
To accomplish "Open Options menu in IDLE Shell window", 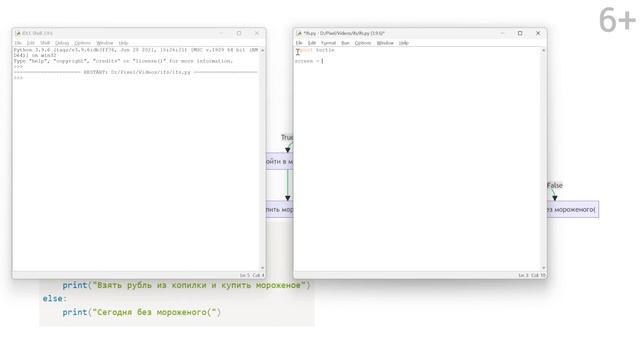I will point(82,43).
